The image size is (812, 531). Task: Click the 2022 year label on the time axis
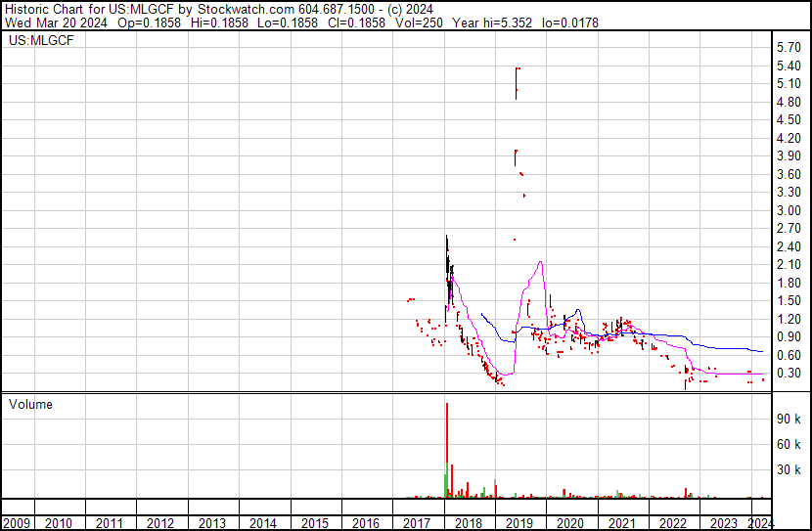tap(673, 523)
